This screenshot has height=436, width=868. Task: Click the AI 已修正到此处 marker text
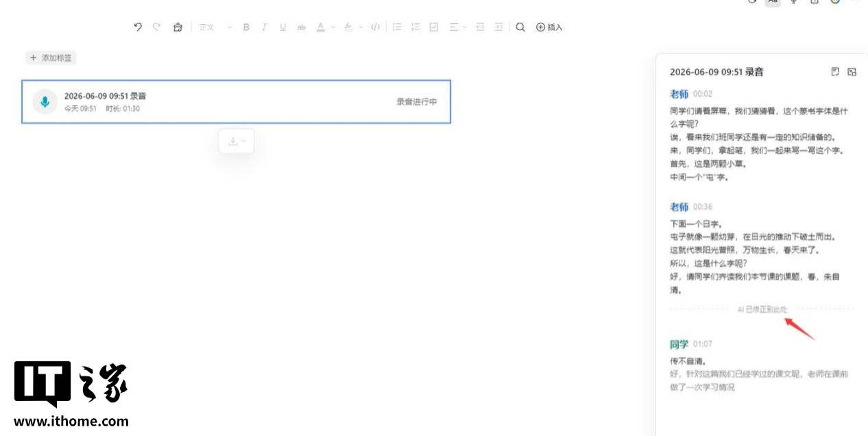point(762,310)
